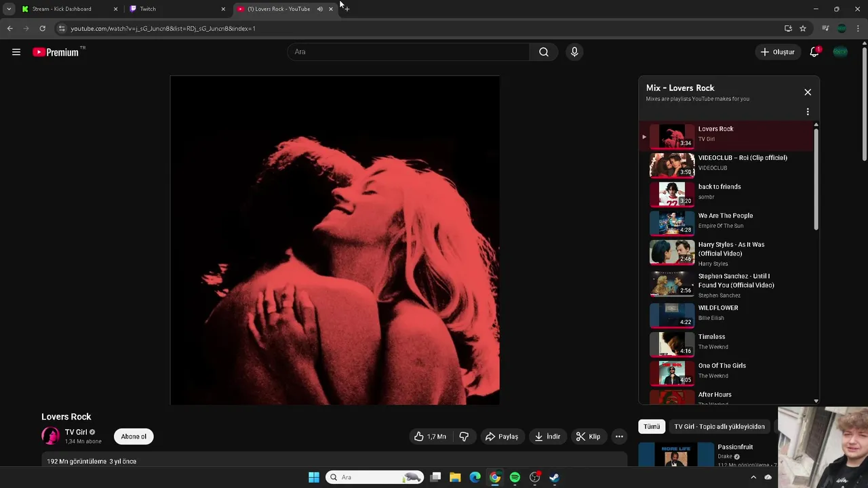868x488 pixels.
Task: Click the Lovers Rock album-art video player
Action: click(x=335, y=240)
